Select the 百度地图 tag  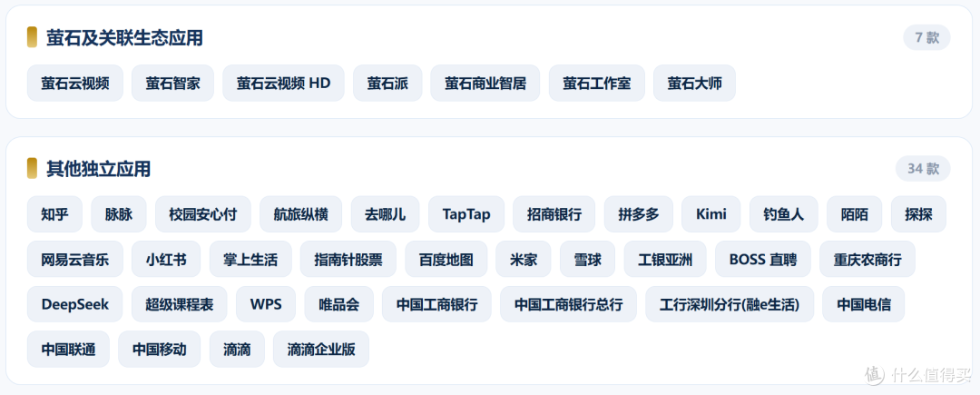click(x=446, y=260)
